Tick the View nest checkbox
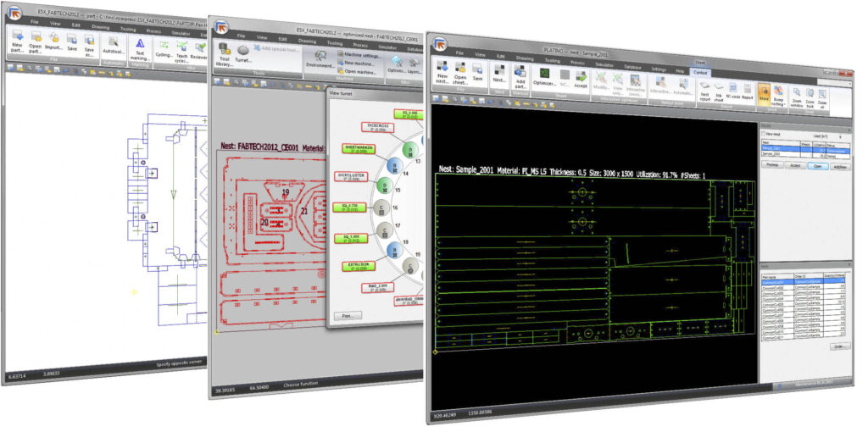The image size is (868, 432). pyautogui.click(x=764, y=134)
